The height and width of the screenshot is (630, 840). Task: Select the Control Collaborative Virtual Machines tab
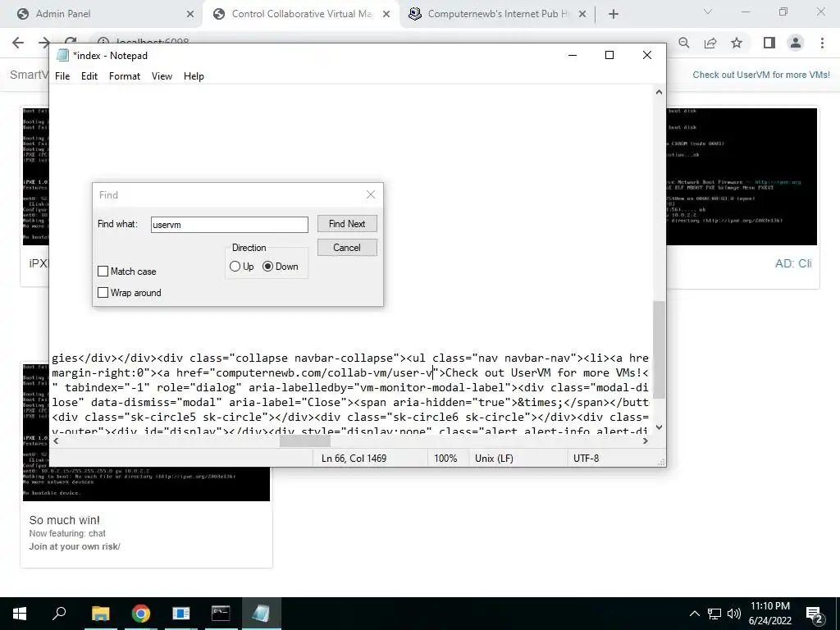click(302, 14)
